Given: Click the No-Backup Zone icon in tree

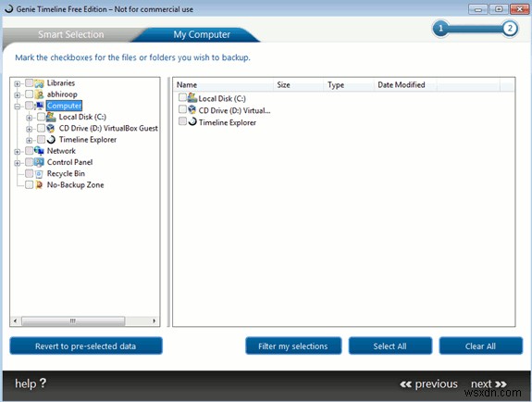Looking at the screenshot, I should point(40,185).
